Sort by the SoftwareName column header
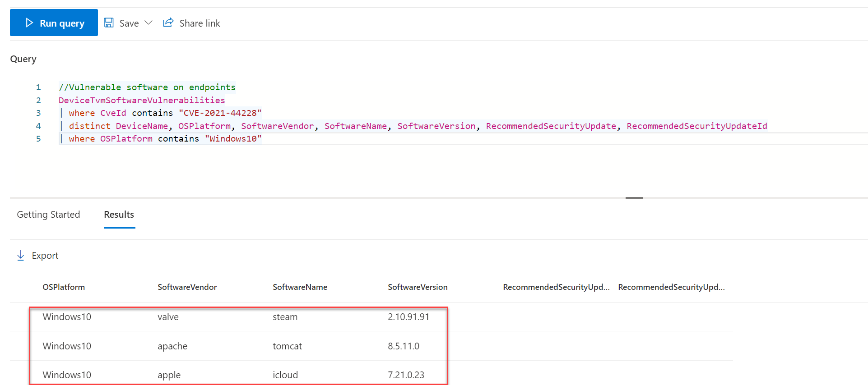868x385 pixels. point(300,287)
